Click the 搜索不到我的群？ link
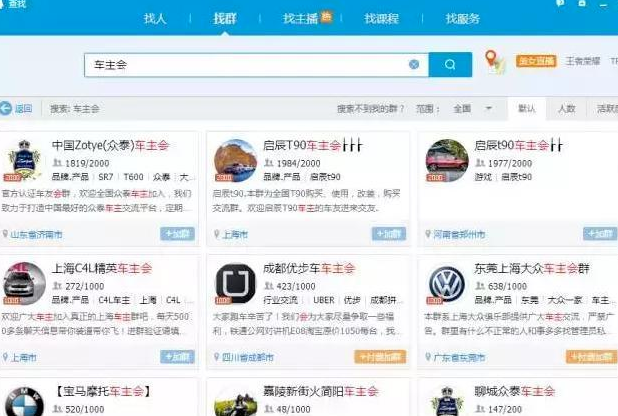This screenshot has width=618, height=416. [370, 108]
